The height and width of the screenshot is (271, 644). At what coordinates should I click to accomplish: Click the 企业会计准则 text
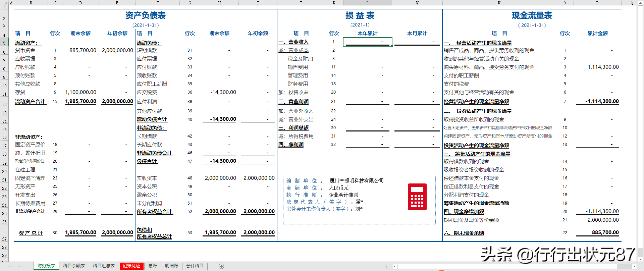click(x=343, y=195)
